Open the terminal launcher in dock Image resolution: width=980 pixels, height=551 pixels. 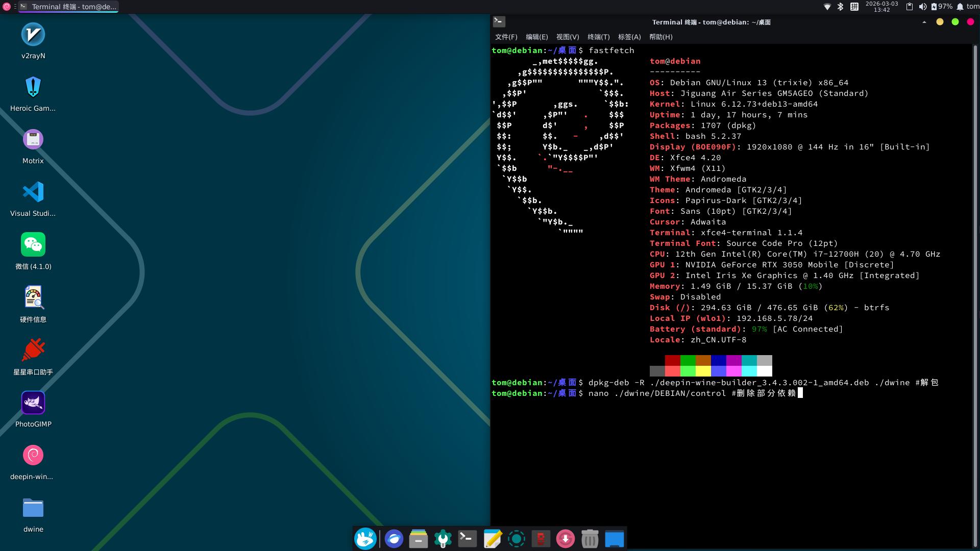click(468, 539)
